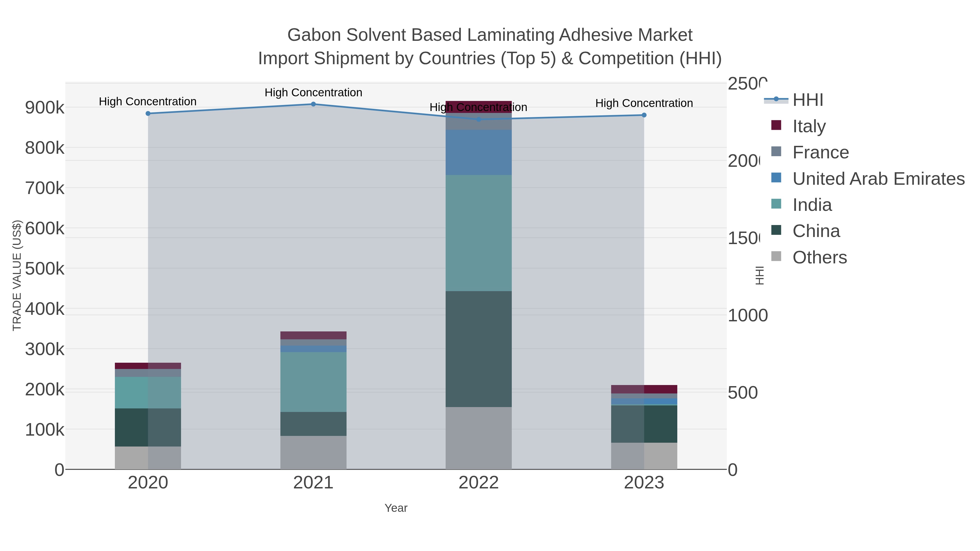Screen dimensions: 980x551
Task: Click the 1000 HHI axis tick label
Action: pyautogui.click(x=748, y=315)
